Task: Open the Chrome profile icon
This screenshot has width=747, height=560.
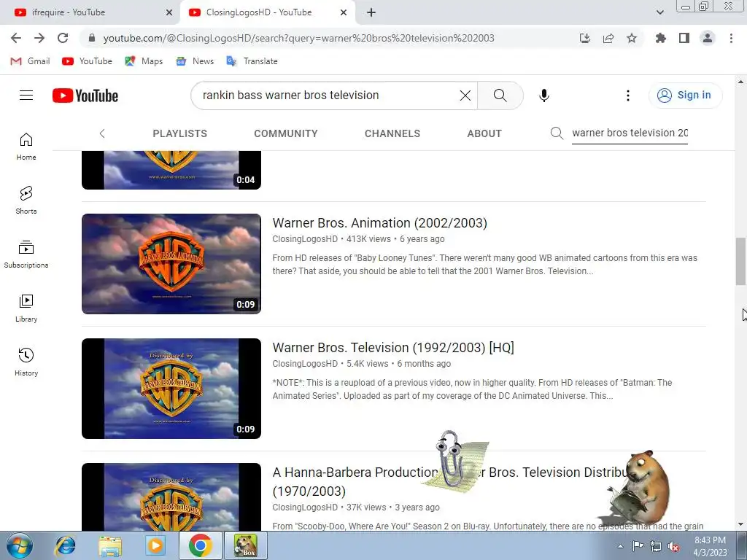Action: [708, 38]
